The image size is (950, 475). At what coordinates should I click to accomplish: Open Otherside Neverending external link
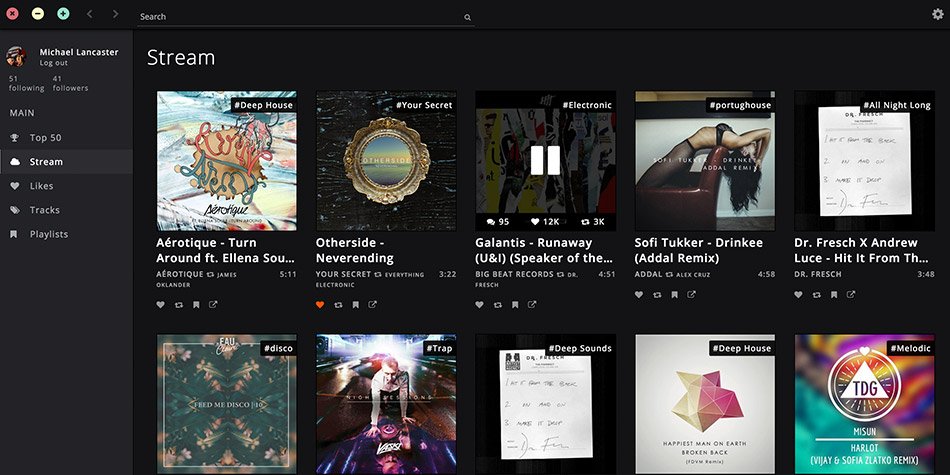click(x=373, y=305)
